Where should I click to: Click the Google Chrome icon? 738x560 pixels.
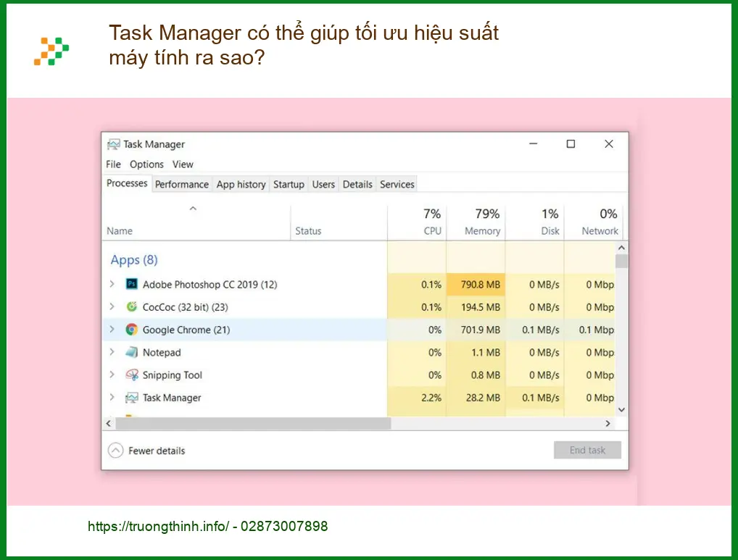(132, 329)
